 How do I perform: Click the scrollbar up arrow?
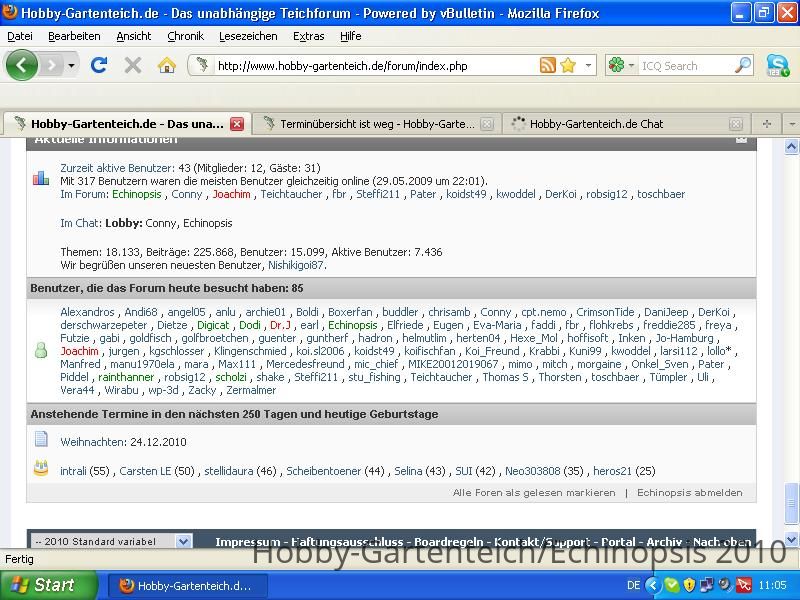click(791, 146)
